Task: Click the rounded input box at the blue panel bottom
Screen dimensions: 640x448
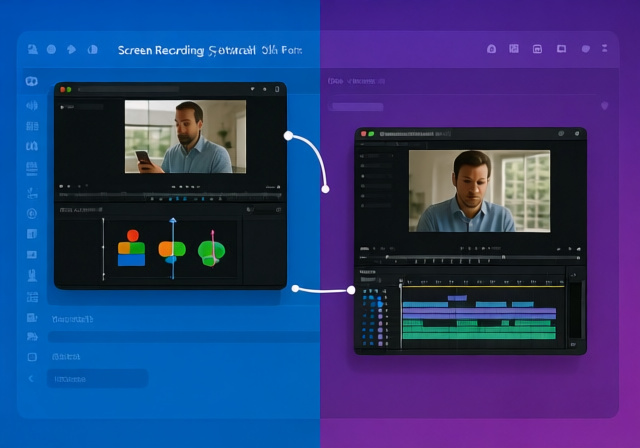Action: click(x=98, y=379)
